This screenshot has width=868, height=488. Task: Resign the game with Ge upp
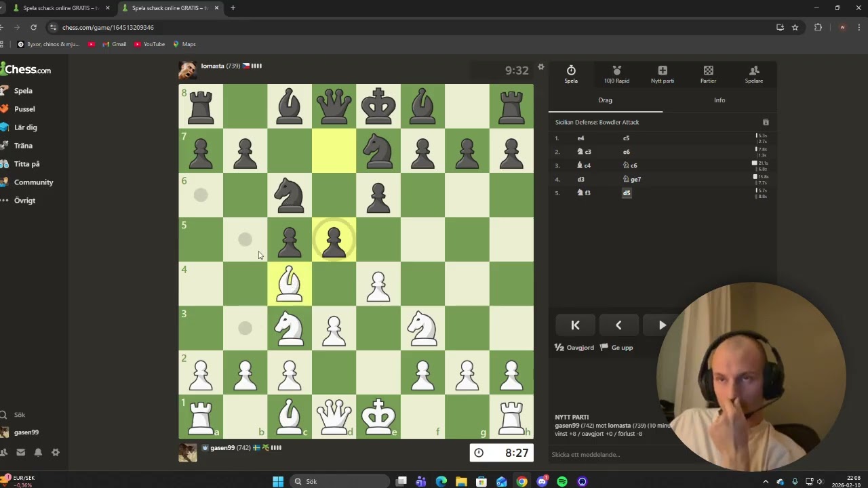[616, 348]
